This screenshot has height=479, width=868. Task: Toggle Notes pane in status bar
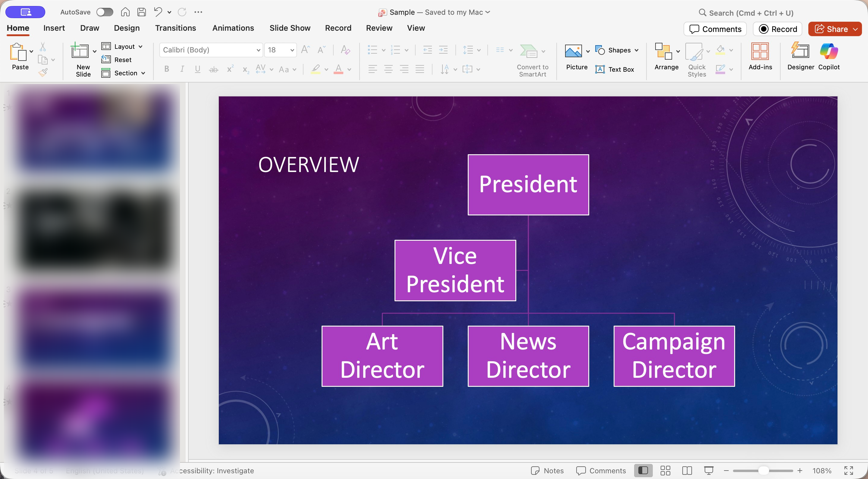pos(547,471)
